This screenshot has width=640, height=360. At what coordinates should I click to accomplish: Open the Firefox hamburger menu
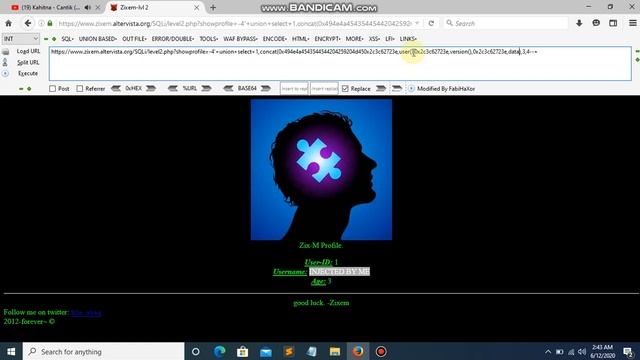(632, 23)
